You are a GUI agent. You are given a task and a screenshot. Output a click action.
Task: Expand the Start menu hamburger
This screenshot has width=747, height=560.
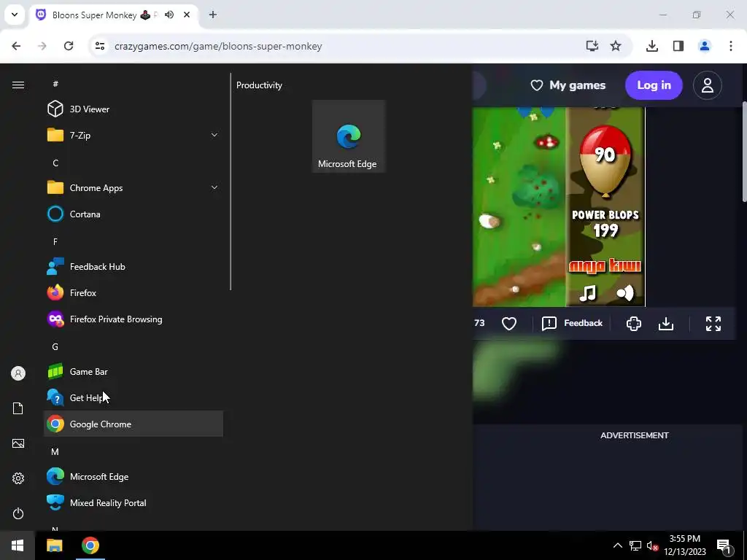click(x=18, y=85)
